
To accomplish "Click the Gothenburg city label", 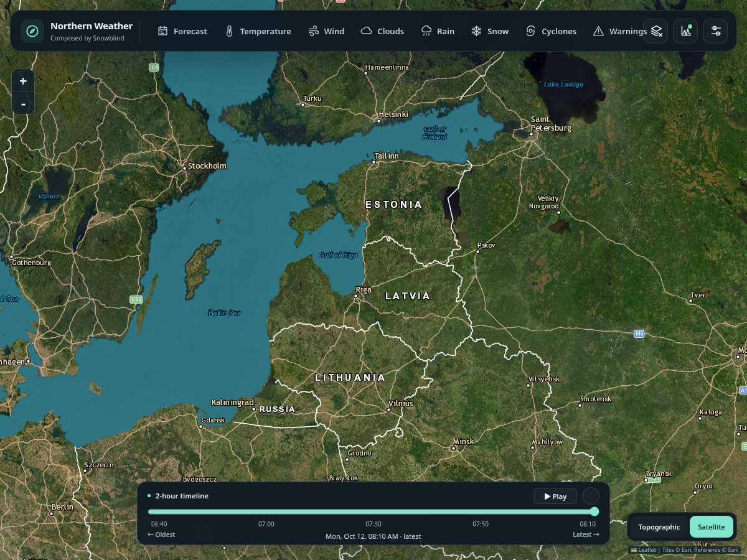I will coord(31,263).
